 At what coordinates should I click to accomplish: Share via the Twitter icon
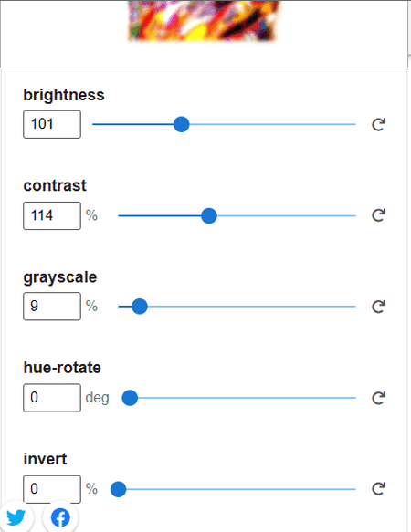(16, 517)
